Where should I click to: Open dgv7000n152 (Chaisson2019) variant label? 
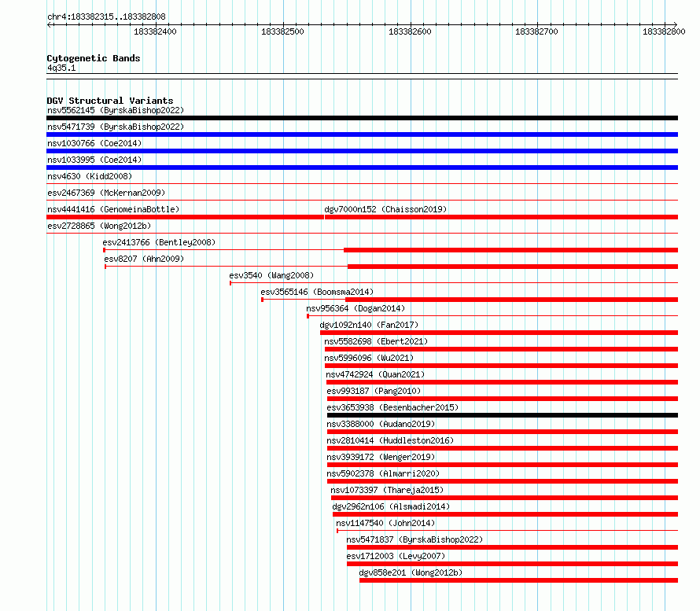click(385, 209)
